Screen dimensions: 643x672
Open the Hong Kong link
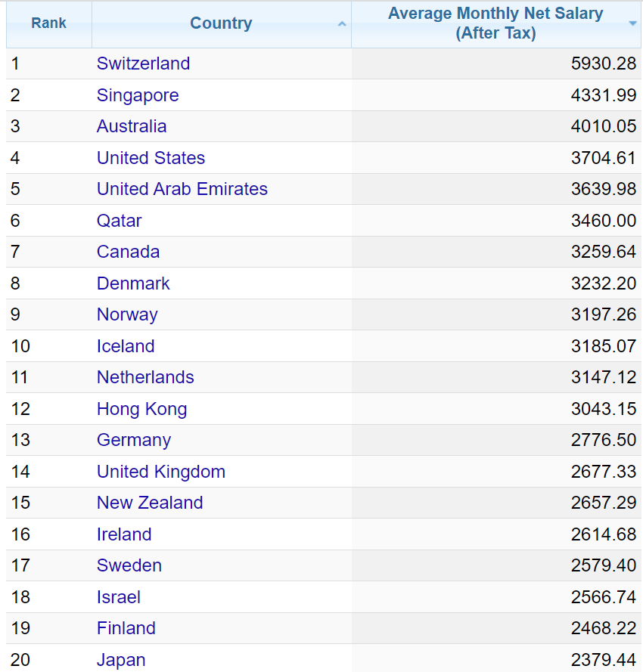(x=141, y=409)
